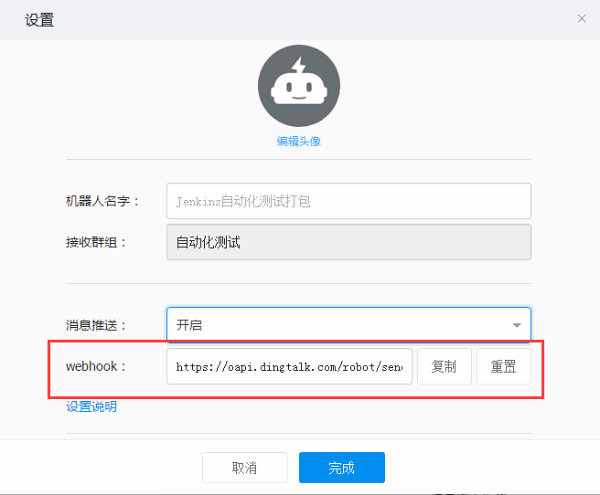The width and height of the screenshot is (600, 495).
Task: Close the 设置 dialog with X
Action: [x=581, y=18]
